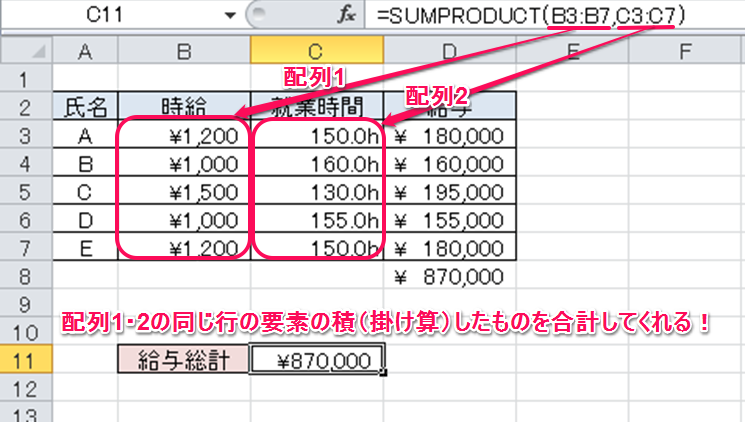This screenshot has width=745, height=422.
Task: Select column C header
Action: click(x=316, y=50)
